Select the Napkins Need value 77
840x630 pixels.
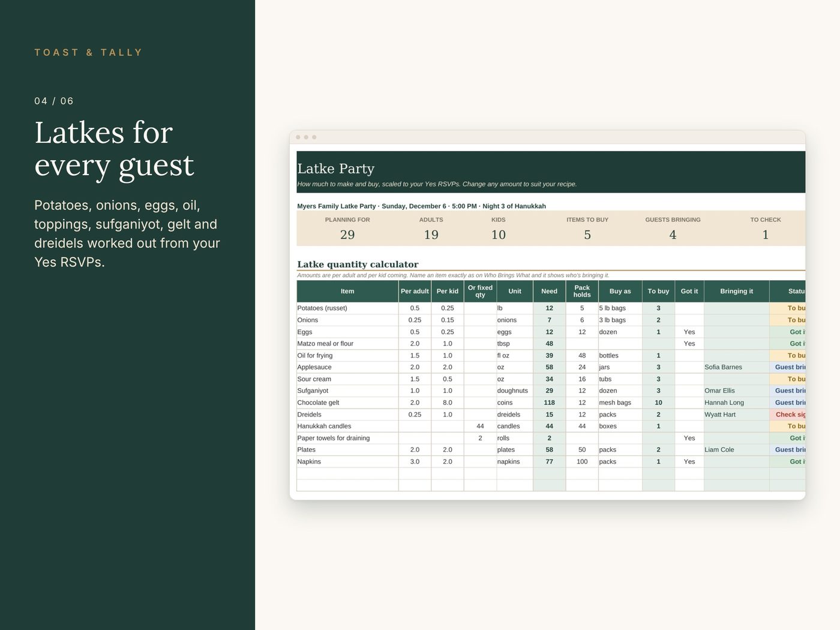[549, 462]
